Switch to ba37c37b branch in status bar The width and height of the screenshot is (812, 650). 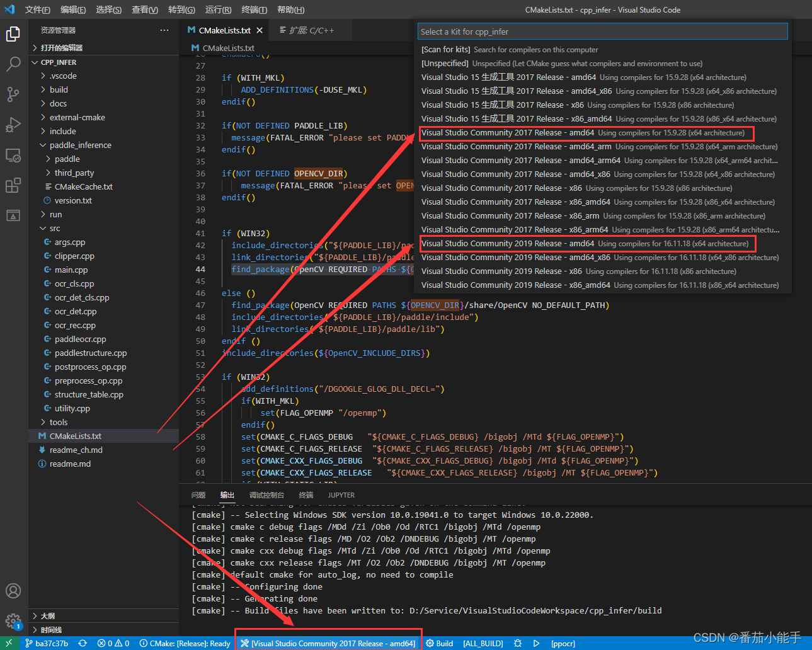click(x=47, y=643)
